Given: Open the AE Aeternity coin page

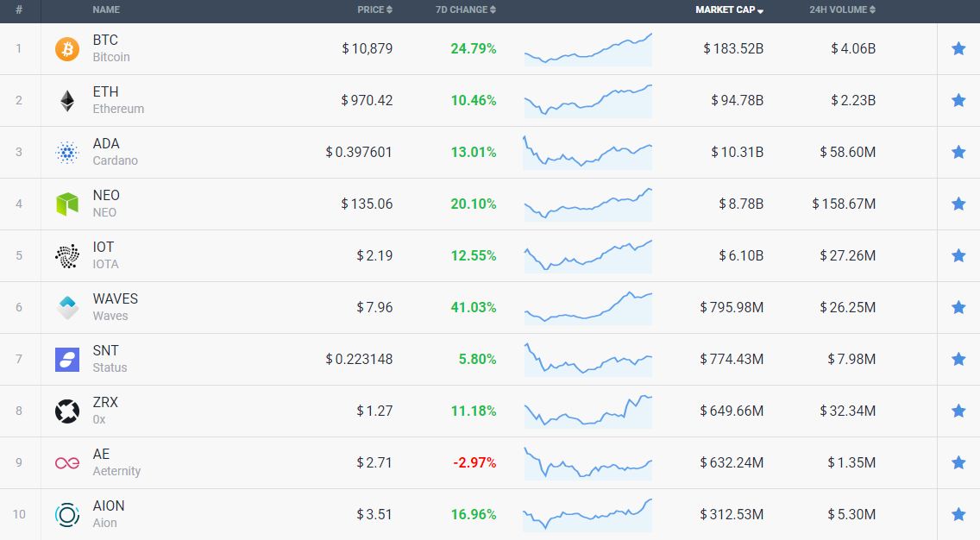Looking at the screenshot, I should (x=116, y=463).
